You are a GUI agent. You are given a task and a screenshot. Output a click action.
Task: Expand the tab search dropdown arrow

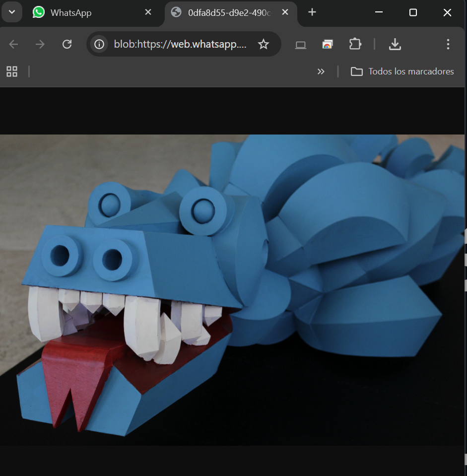pos(12,12)
